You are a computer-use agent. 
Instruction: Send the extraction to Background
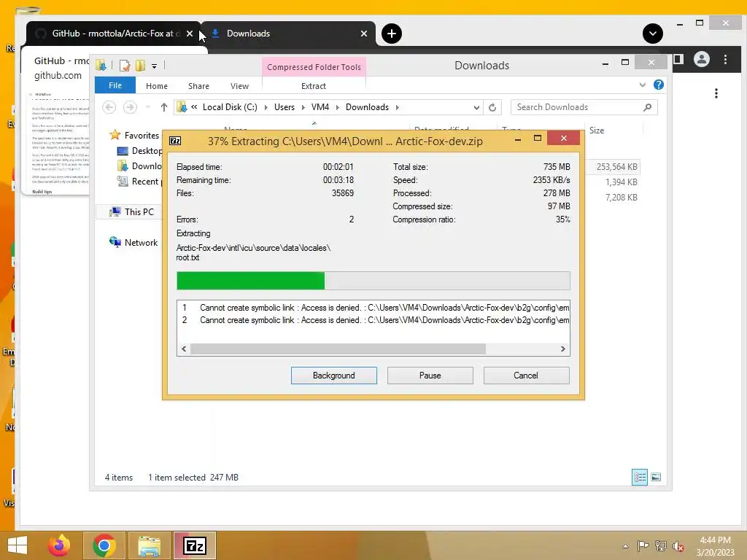(333, 376)
